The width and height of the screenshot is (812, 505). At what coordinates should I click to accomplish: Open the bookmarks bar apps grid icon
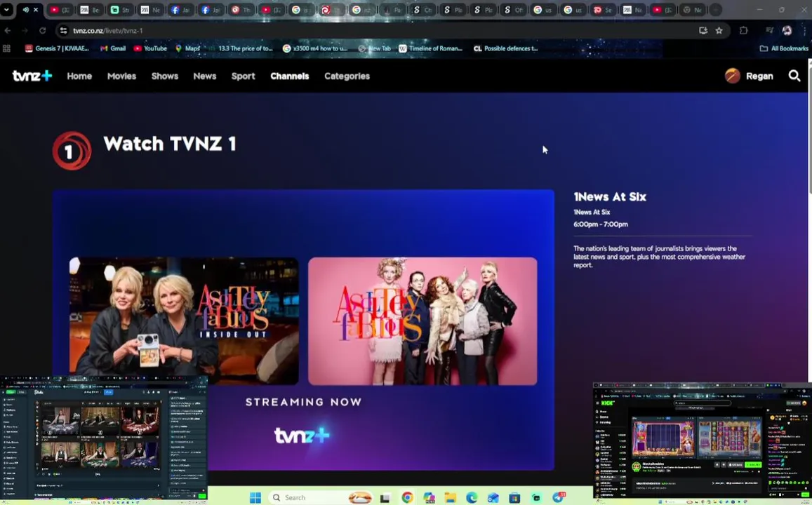pyautogui.click(x=7, y=48)
